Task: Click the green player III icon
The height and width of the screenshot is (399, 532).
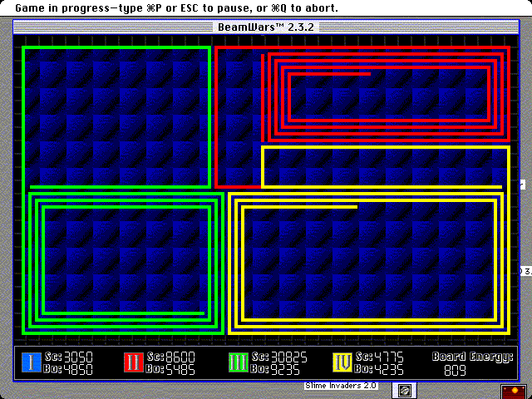Action: 237,362
